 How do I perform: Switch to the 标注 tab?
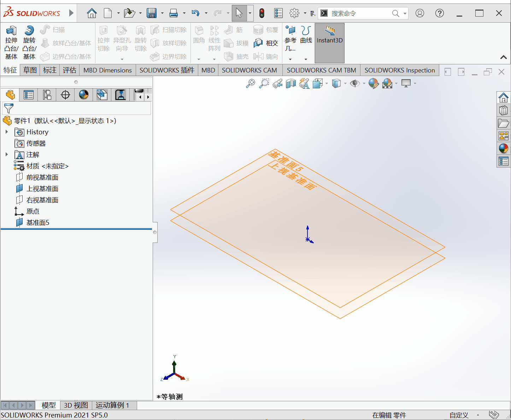[50, 70]
